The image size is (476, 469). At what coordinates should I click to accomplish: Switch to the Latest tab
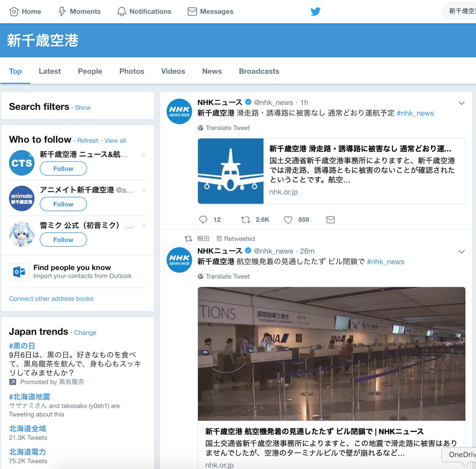coord(50,71)
